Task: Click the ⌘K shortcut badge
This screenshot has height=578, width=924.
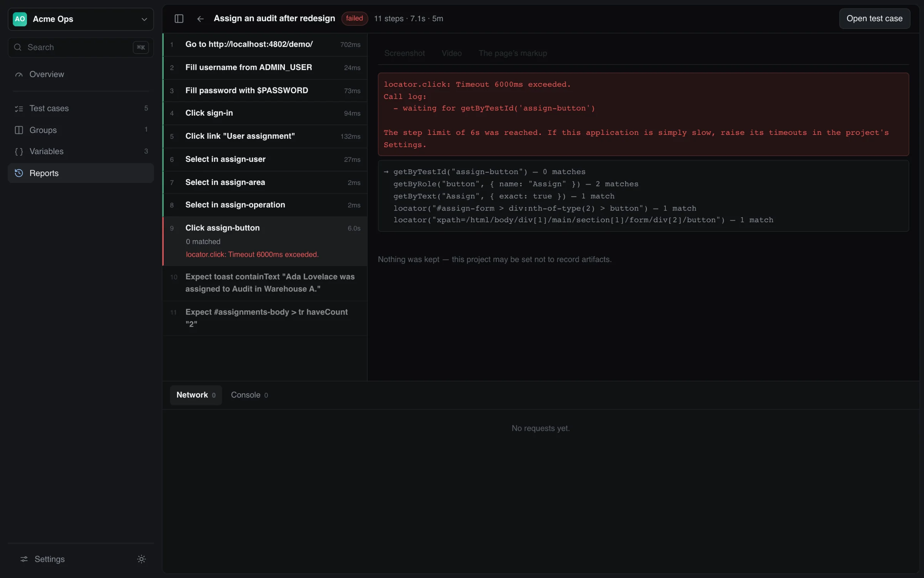Action: point(141,47)
